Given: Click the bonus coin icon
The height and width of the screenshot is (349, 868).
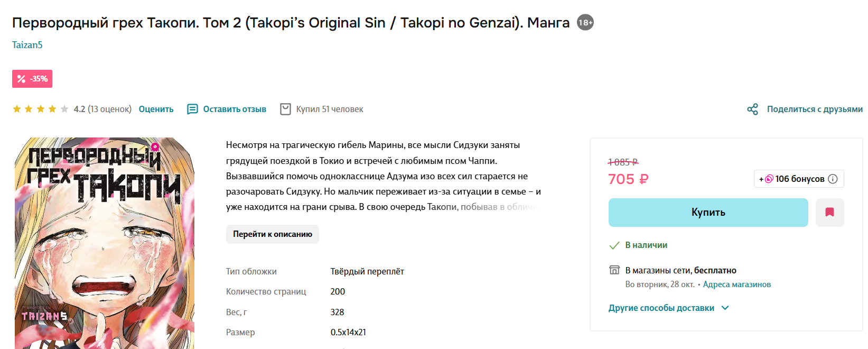Looking at the screenshot, I should 769,179.
